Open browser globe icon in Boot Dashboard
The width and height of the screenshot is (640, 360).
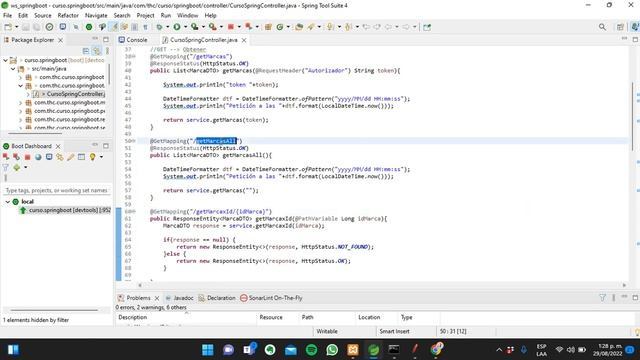38,157
